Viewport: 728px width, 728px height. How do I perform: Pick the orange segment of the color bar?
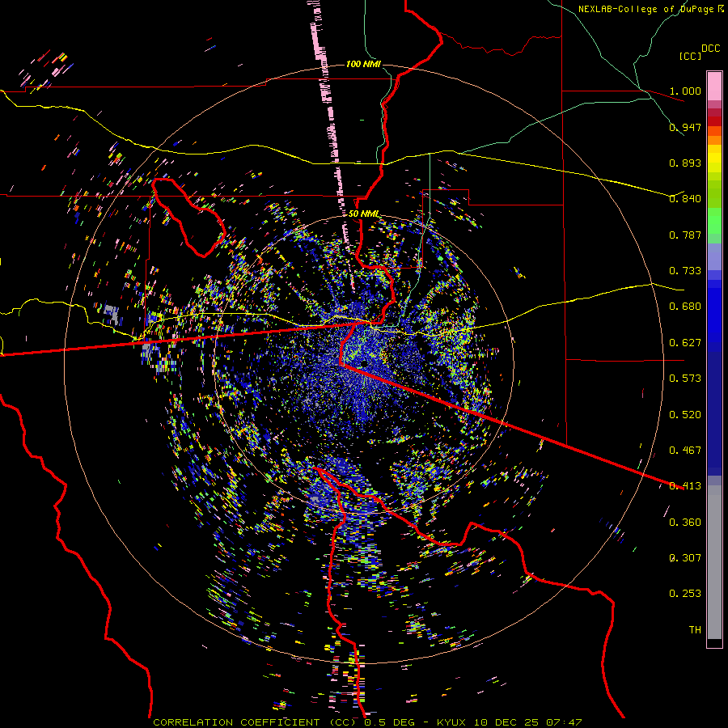coord(714,136)
